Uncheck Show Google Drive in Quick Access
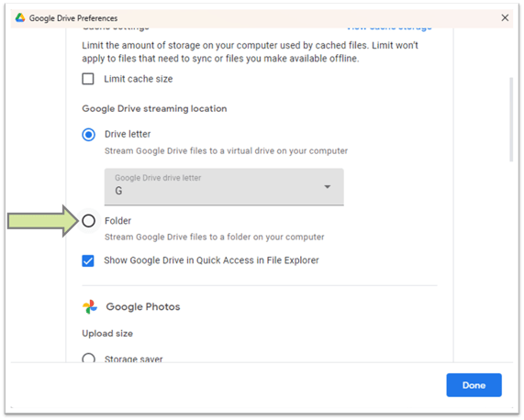This screenshot has width=524, height=420. point(88,260)
